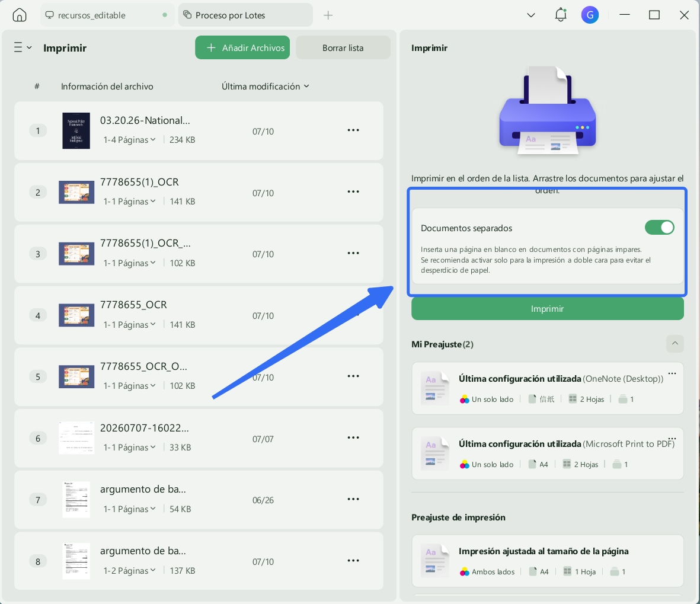Click the Añadir Archivos button
The image size is (700, 604).
point(242,47)
